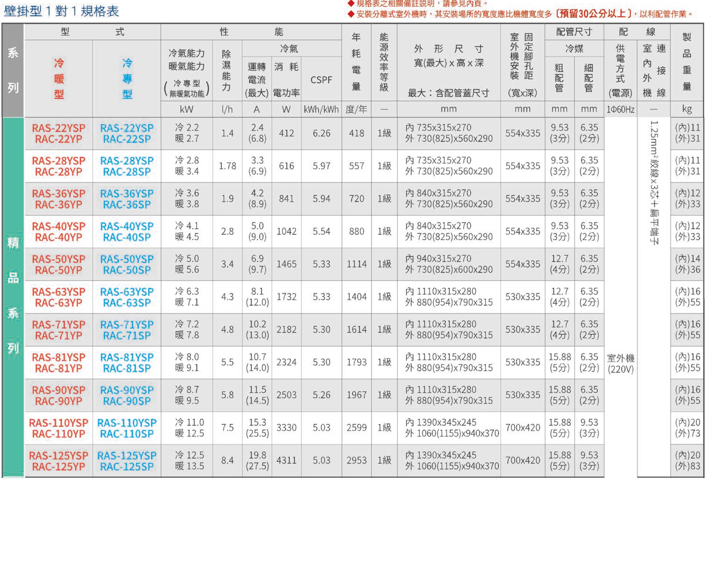Screen dimensions: 709x588
Task: Click the 年耗電量 header
Action: 356,62
